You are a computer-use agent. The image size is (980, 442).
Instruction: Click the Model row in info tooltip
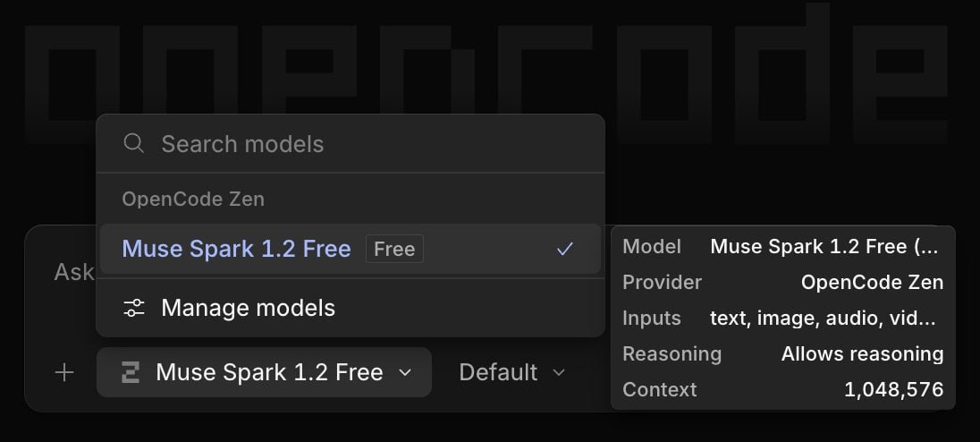(782, 246)
